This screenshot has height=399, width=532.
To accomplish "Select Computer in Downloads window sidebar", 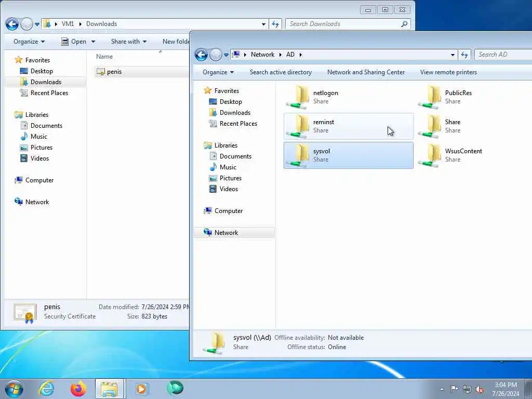I will point(39,180).
